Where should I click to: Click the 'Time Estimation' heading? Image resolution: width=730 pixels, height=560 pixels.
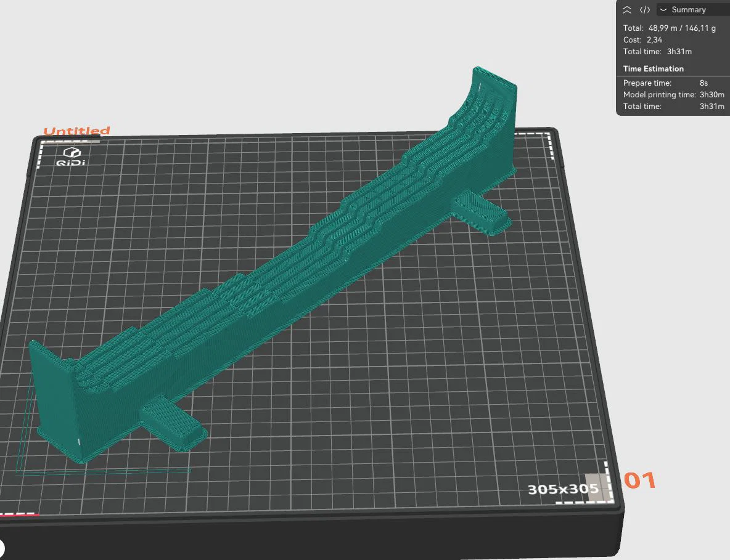point(653,68)
